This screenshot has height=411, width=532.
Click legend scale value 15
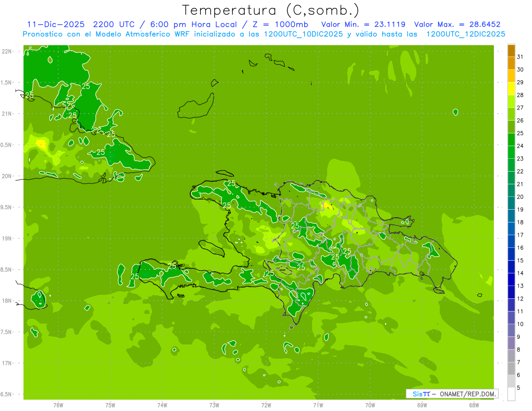pyautogui.click(x=520, y=261)
